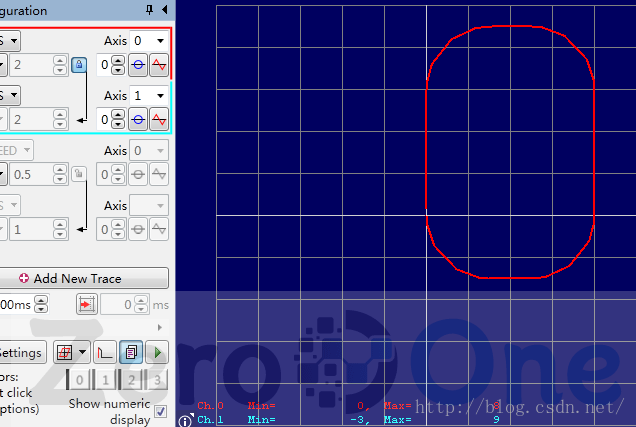Adjust the trigger delay ms spinner

(141, 305)
